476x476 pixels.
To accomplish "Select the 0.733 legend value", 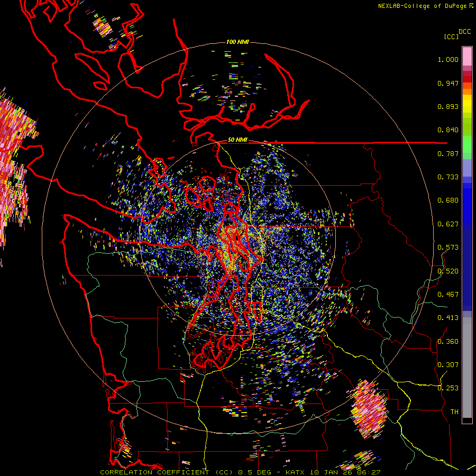I will (x=448, y=177).
